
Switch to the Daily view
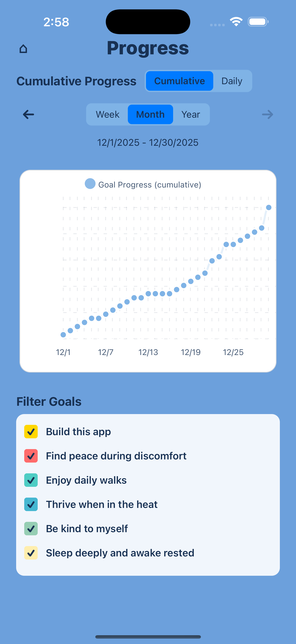point(232,81)
